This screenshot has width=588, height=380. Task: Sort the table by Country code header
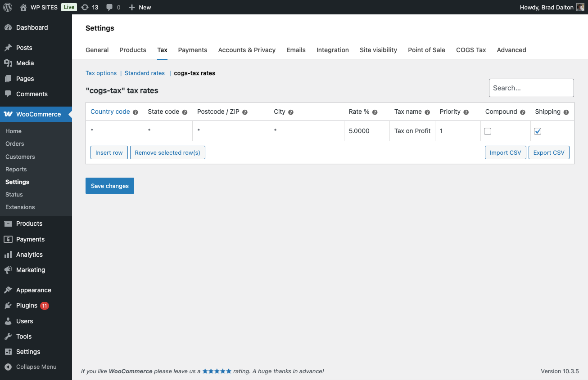pyautogui.click(x=110, y=112)
